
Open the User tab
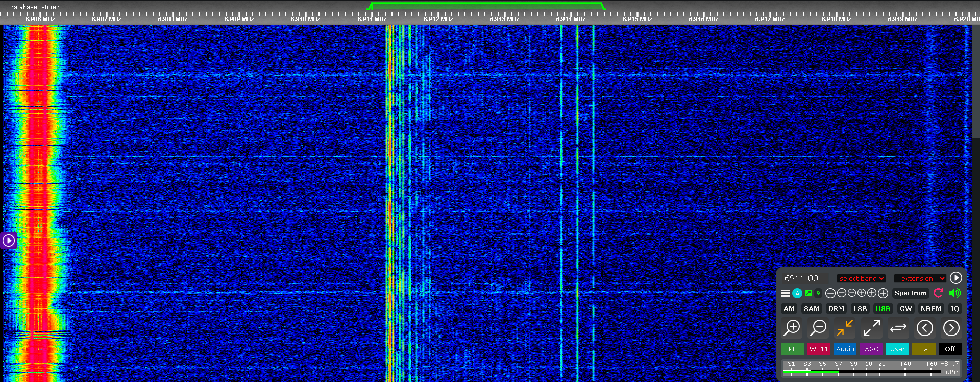897,349
